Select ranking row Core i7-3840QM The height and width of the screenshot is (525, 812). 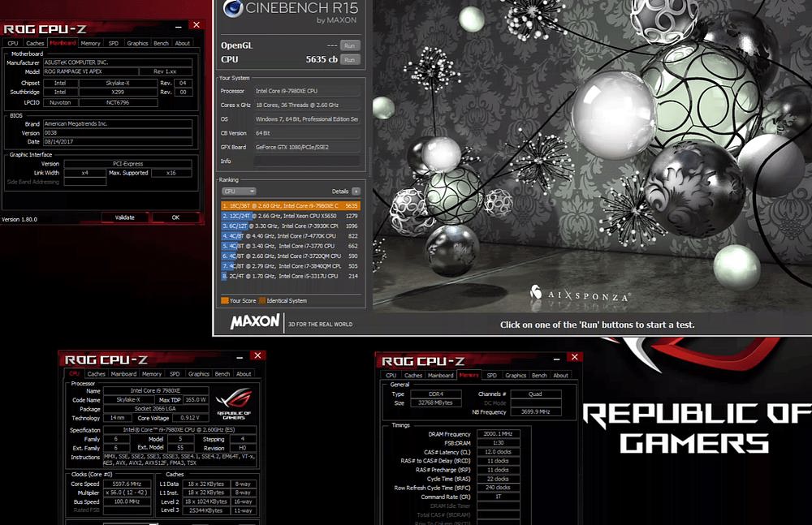pos(291,265)
